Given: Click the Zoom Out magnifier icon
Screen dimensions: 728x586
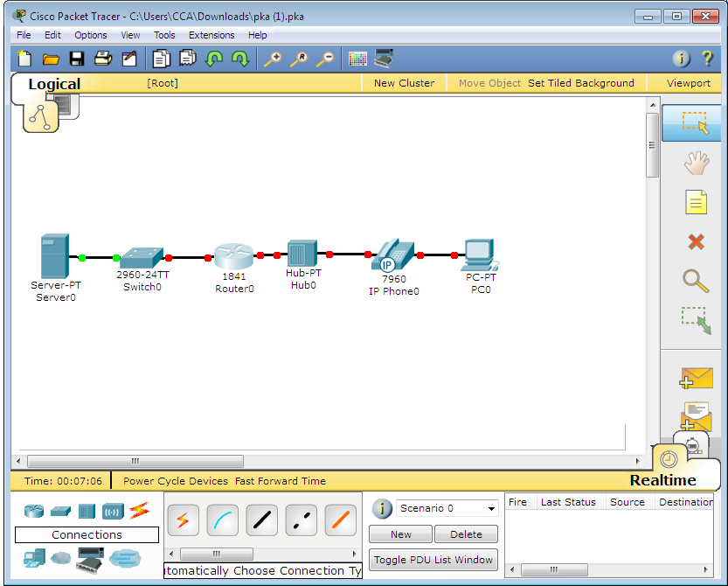Looking at the screenshot, I should [325, 59].
